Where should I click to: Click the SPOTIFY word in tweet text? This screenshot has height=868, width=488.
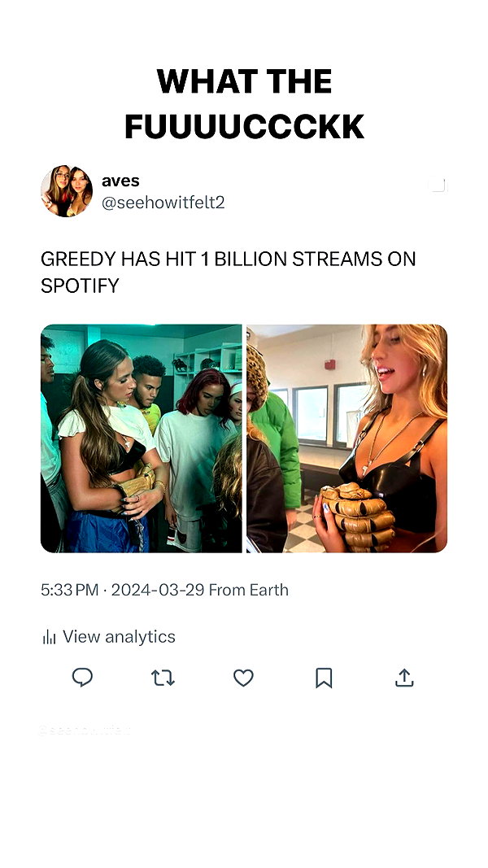tap(81, 286)
